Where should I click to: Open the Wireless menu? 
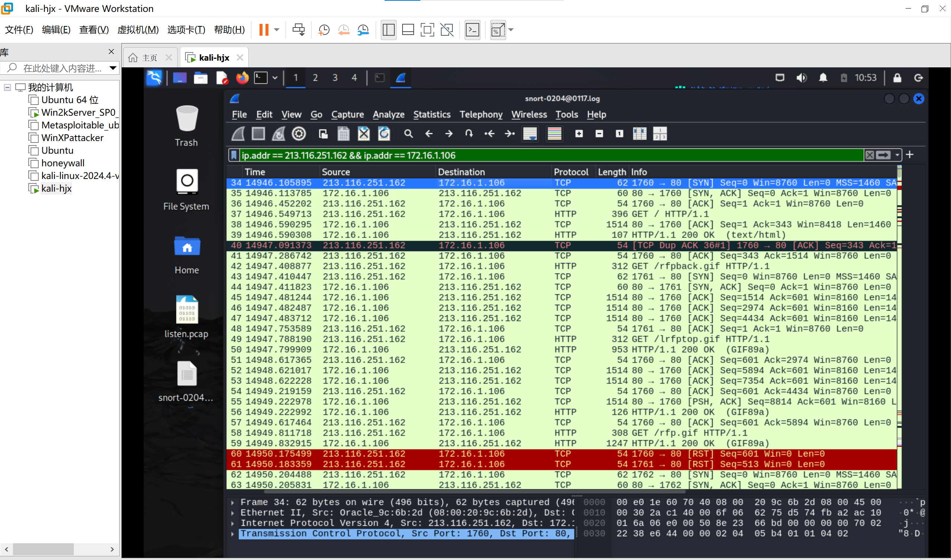[529, 114]
